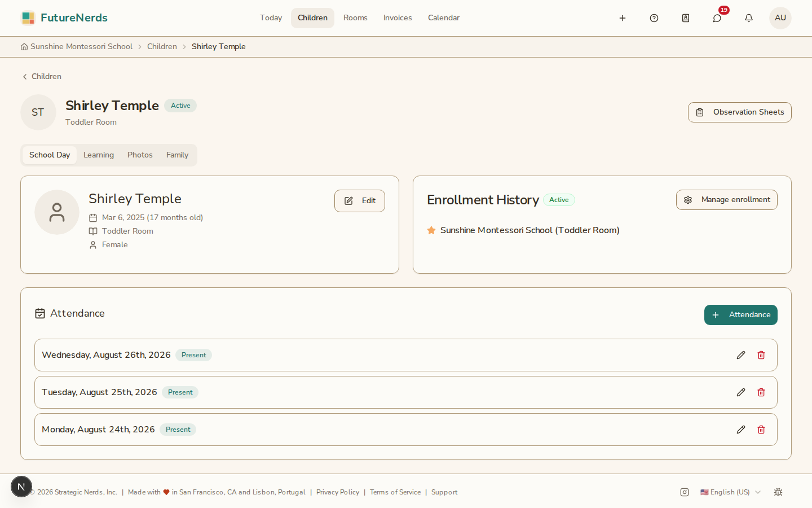Screen dimensions: 812x508
Task: Click the bug report icon in footer
Action: (x=778, y=492)
